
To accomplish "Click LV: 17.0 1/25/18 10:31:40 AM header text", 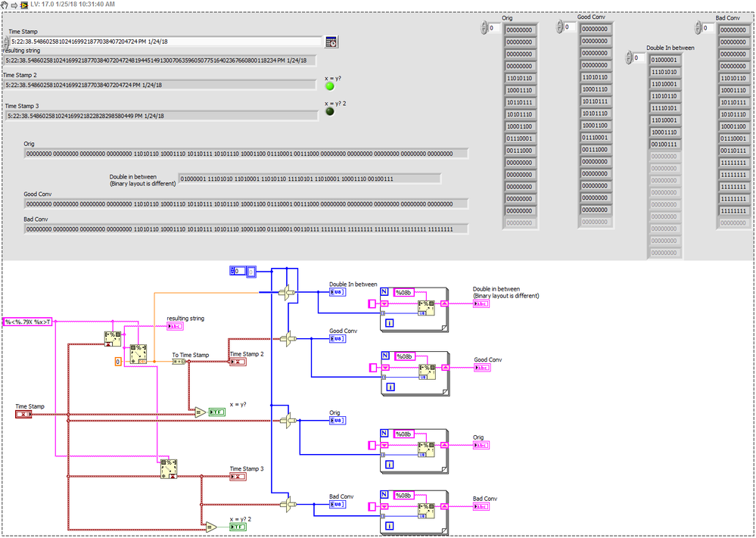I will (x=73, y=5).
